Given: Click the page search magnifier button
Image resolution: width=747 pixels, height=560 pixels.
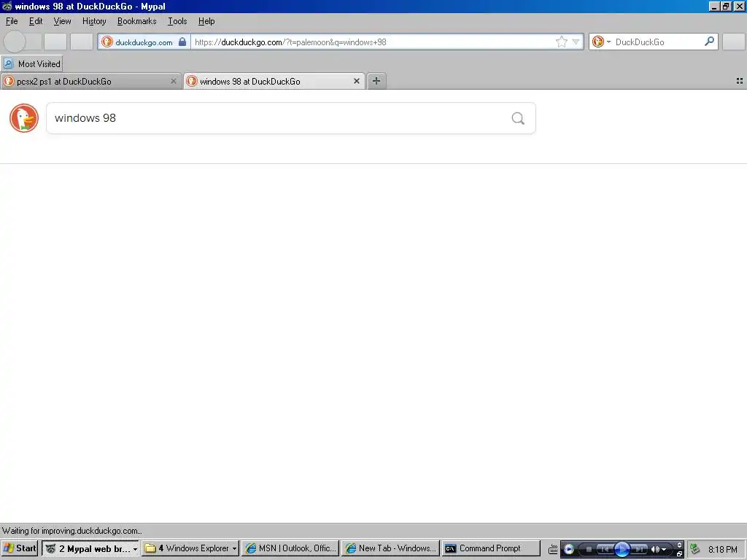Looking at the screenshot, I should (518, 118).
